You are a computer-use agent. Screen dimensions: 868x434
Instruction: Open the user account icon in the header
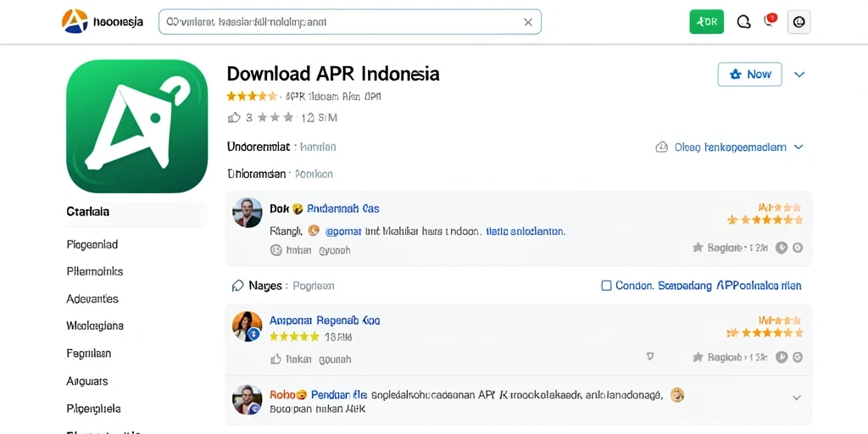pyautogui.click(x=798, y=22)
